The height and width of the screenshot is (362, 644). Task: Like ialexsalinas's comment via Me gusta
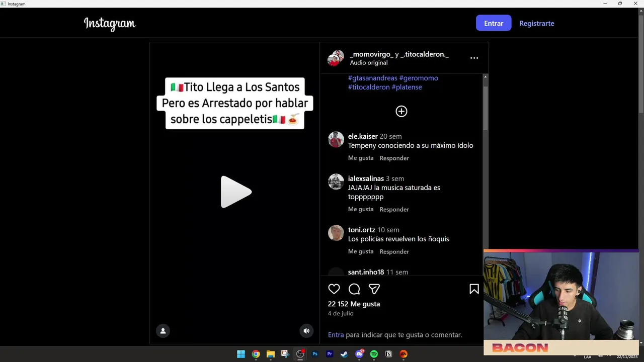(361, 209)
